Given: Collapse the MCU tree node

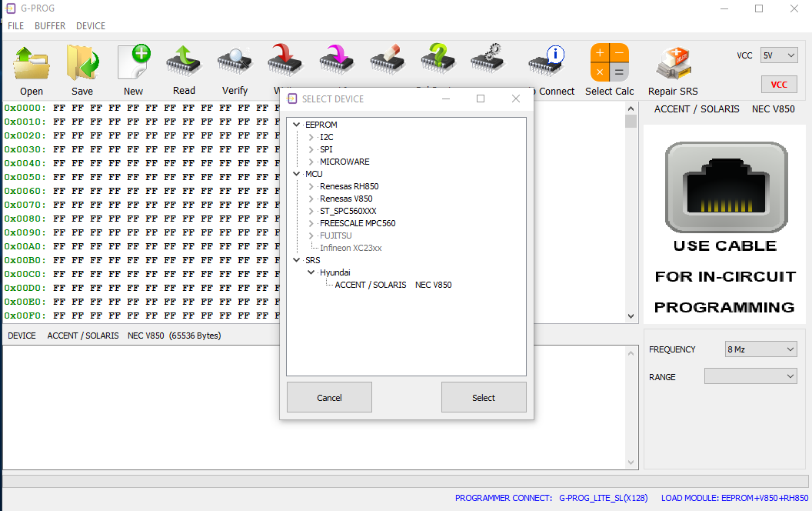Looking at the screenshot, I should pos(297,174).
